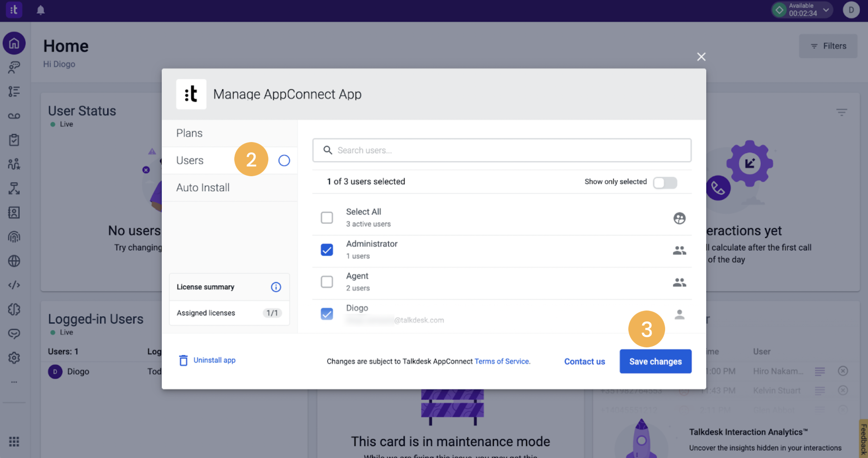The image size is (868, 458).
Task: Click the group icon on Agent row
Action: point(679,282)
